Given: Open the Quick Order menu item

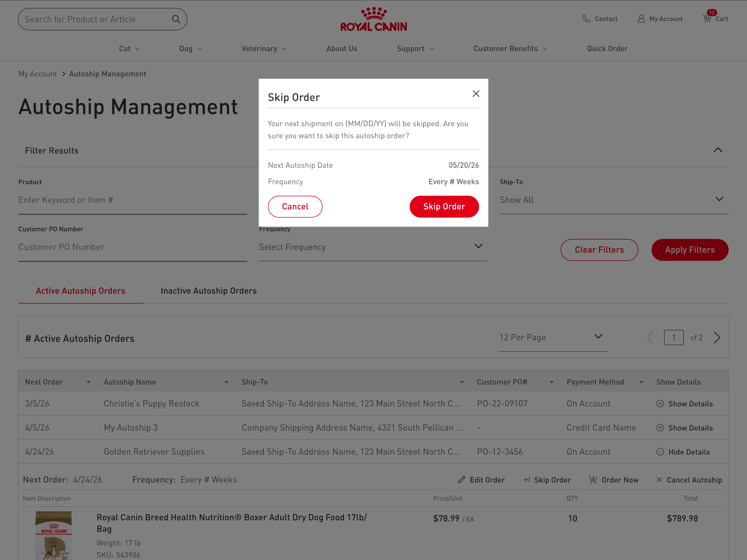Looking at the screenshot, I should click(607, 49).
